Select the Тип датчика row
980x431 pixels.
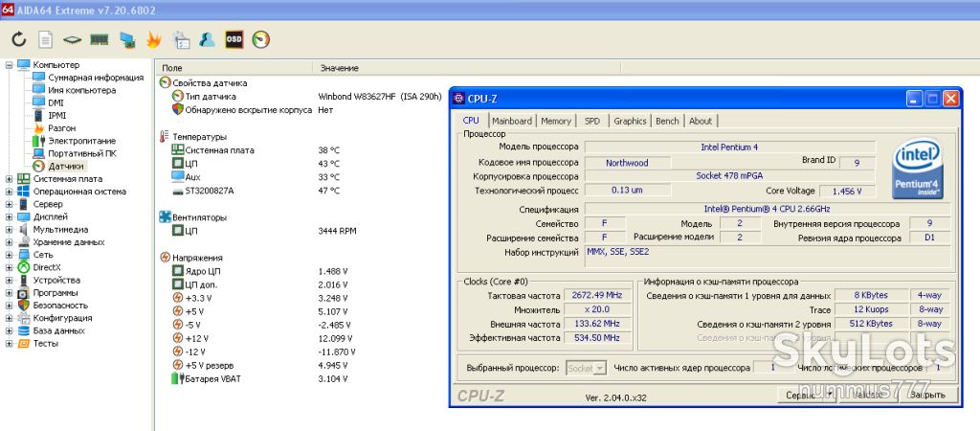pos(306,97)
